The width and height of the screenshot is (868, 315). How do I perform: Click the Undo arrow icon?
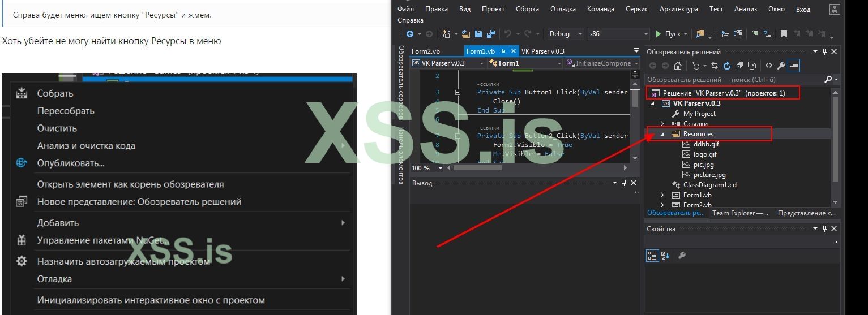point(507,34)
